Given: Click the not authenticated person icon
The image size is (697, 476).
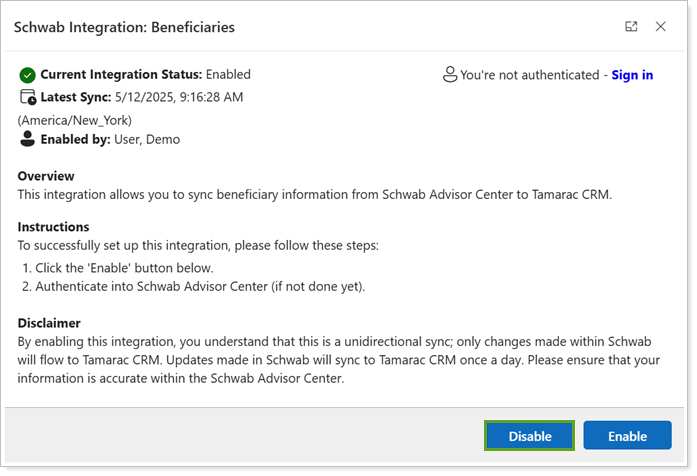Looking at the screenshot, I should [x=450, y=75].
